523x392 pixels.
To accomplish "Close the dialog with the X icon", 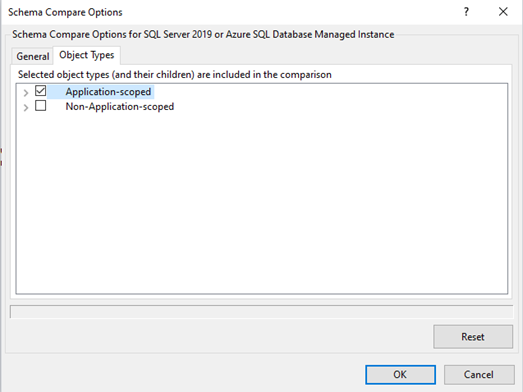I will (x=503, y=12).
